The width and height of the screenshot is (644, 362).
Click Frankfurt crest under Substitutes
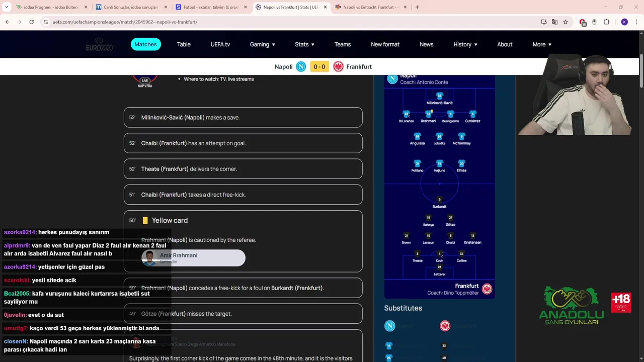point(445,326)
